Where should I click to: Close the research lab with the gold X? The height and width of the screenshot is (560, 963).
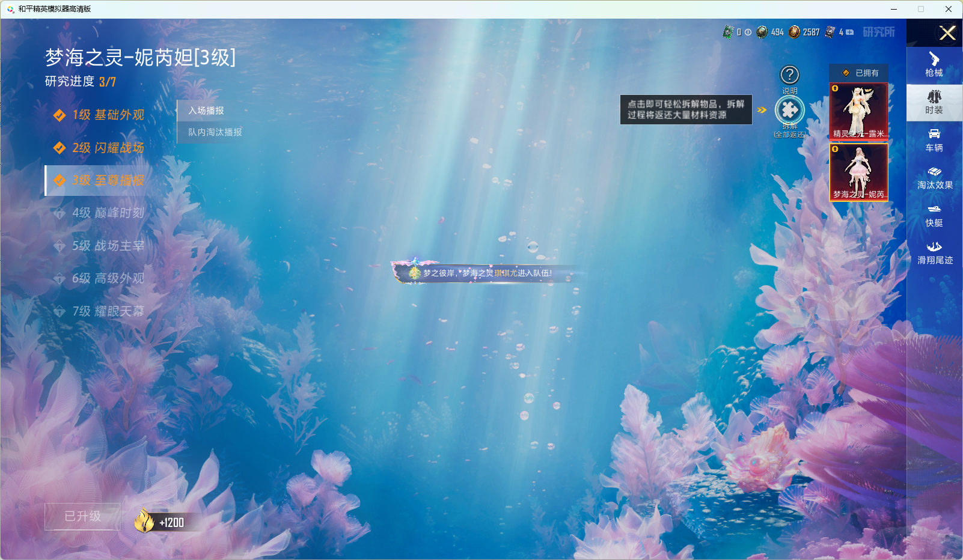click(947, 33)
